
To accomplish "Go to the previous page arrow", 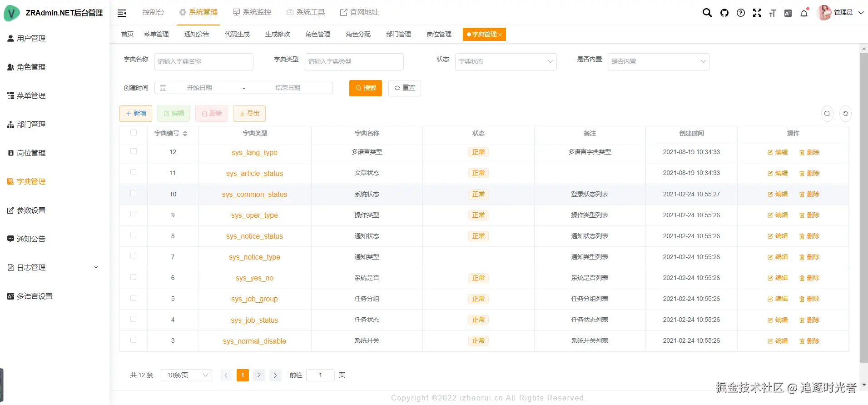I will point(226,375).
